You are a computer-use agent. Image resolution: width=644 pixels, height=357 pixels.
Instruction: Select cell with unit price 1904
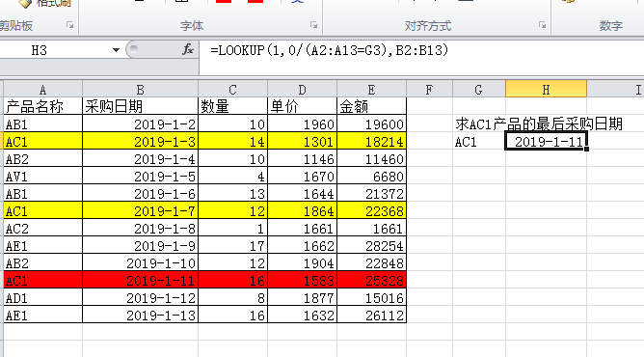point(302,262)
